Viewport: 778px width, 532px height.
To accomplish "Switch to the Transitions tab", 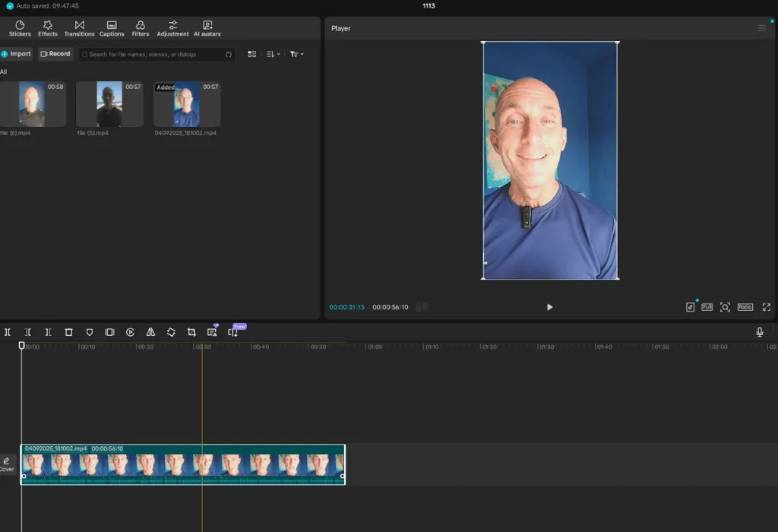I will coord(79,29).
